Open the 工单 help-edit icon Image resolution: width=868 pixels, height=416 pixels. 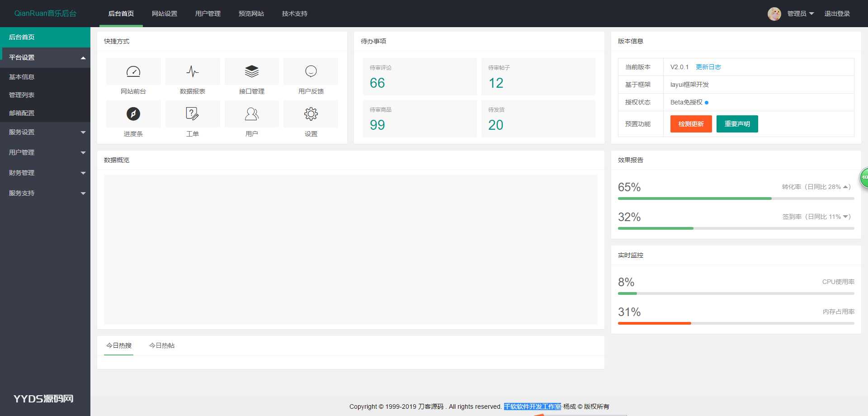click(193, 114)
